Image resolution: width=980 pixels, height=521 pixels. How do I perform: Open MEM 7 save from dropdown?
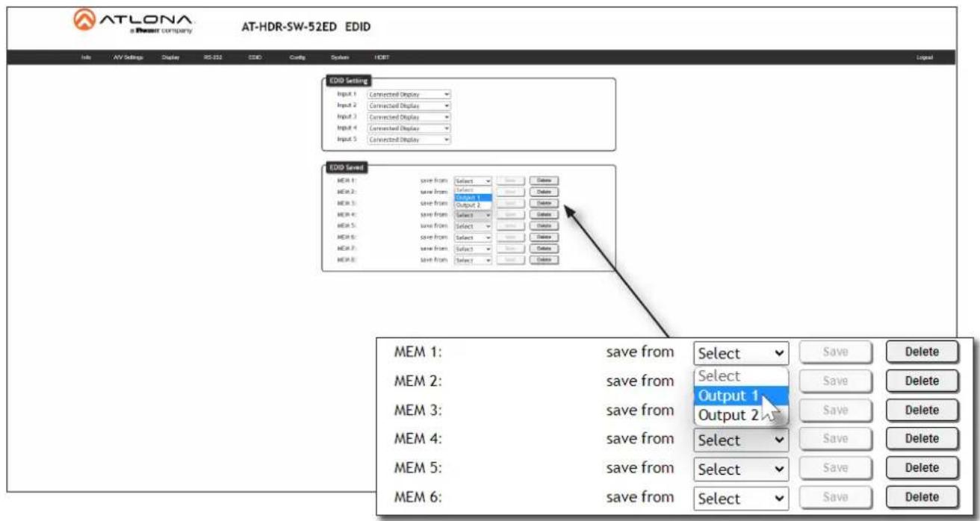pos(473,249)
